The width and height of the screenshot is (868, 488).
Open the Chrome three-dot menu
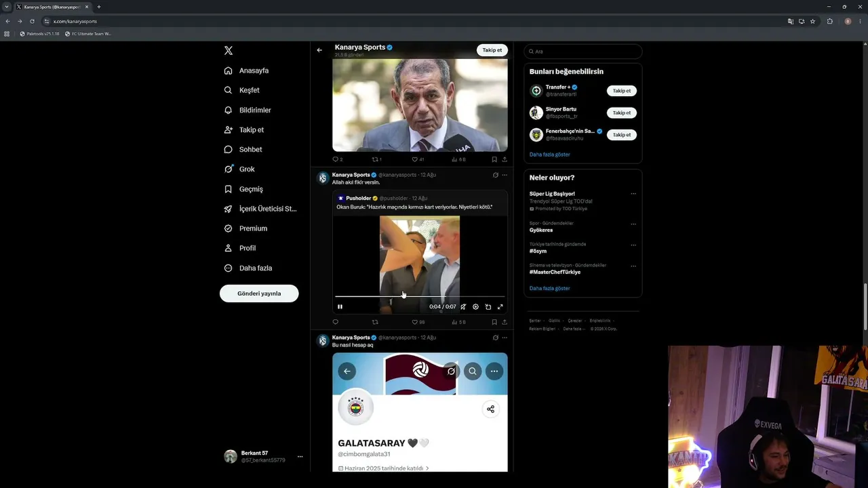click(861, 21)
